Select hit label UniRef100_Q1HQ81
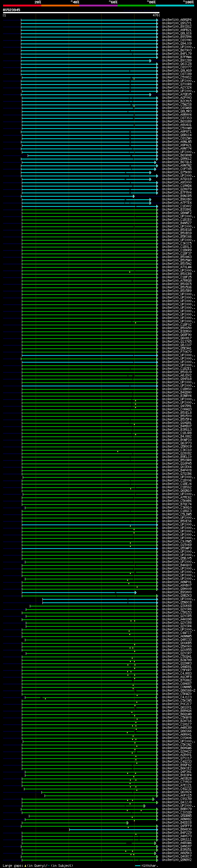 coord(176,423)
